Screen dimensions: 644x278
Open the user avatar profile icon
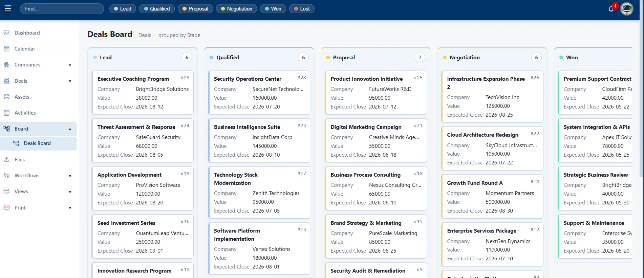(x=626, y=9)
